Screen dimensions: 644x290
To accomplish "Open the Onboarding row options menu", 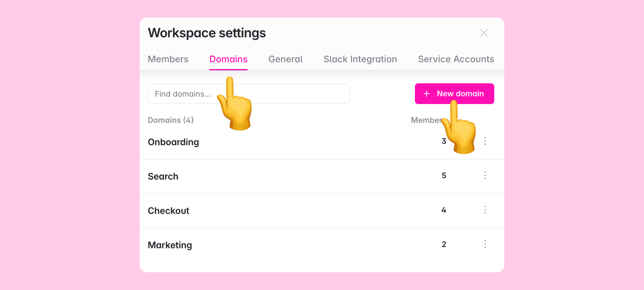I will [x=485, y=141].
